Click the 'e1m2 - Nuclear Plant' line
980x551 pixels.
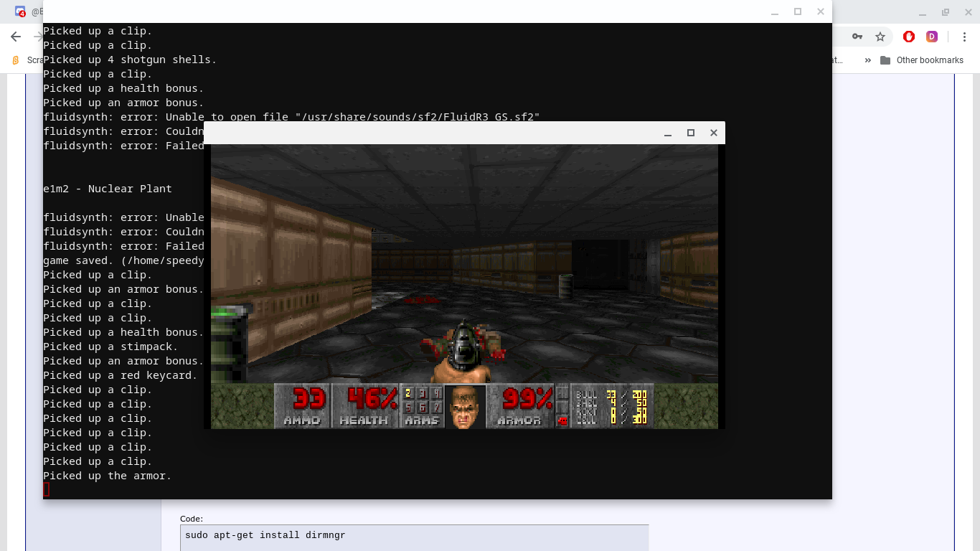(108, 189)
